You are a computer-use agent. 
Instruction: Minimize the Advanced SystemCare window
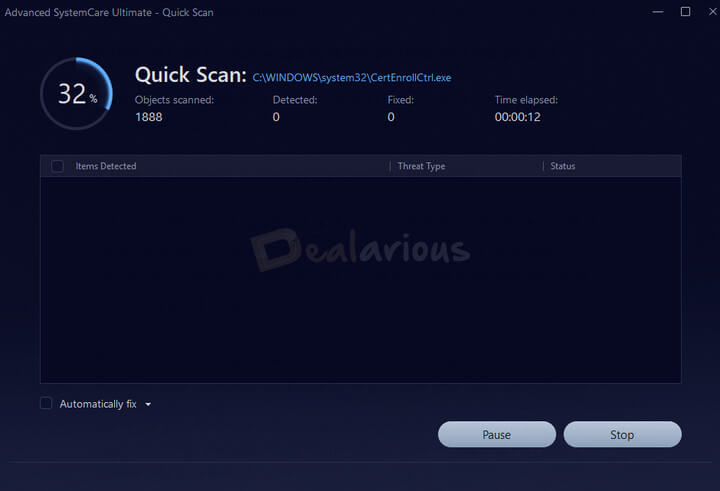click(x=658, y=12)
